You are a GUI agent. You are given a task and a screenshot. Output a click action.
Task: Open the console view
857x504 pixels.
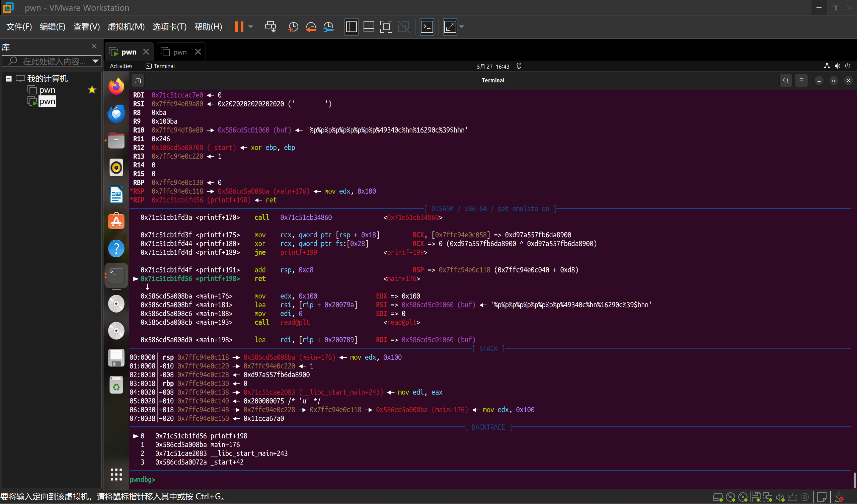click(x=427, y=26)
